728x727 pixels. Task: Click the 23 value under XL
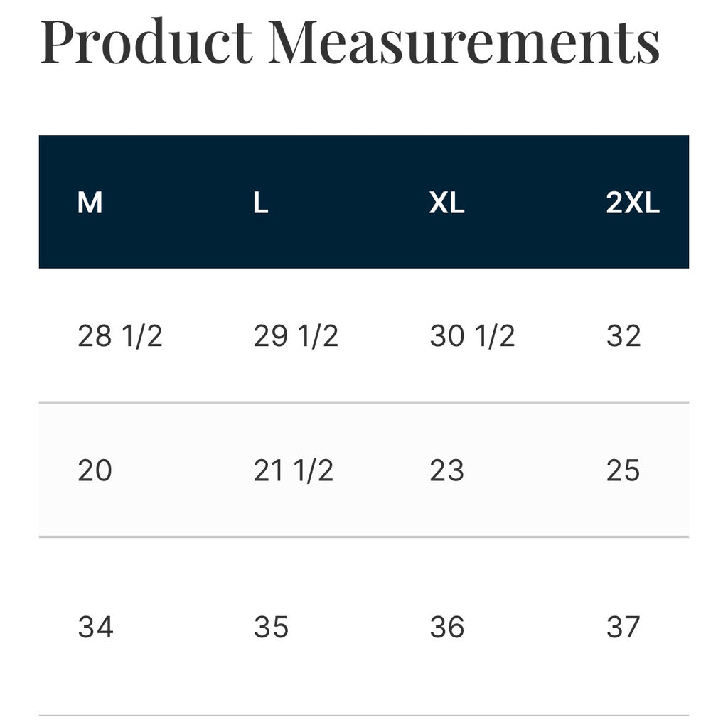[446, 470]
